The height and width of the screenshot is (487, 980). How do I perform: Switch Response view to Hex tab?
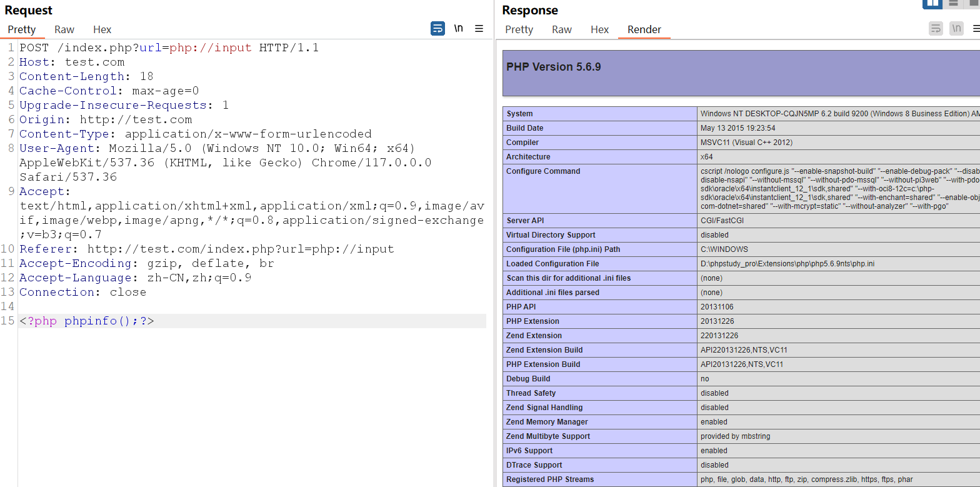[x=600, y=29]
